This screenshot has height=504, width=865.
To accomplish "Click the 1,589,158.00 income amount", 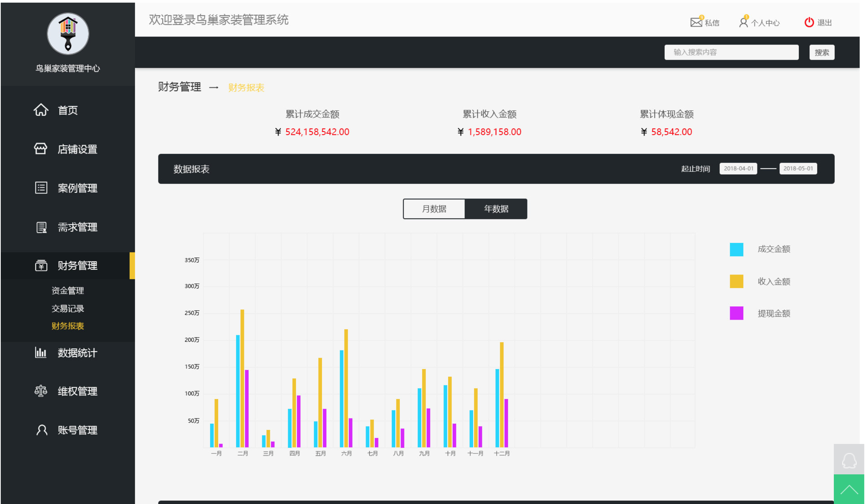I will point(494,132).
